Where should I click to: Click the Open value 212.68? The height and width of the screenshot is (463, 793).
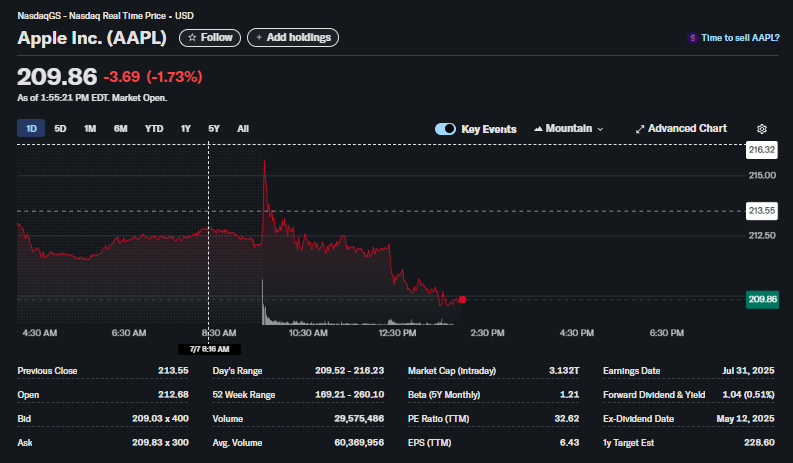click(173, 395)
